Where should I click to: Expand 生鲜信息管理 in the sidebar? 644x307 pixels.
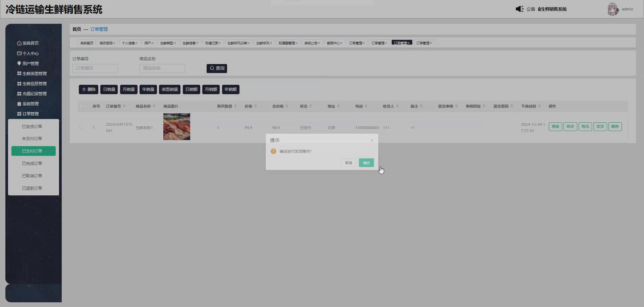(32, 83)
